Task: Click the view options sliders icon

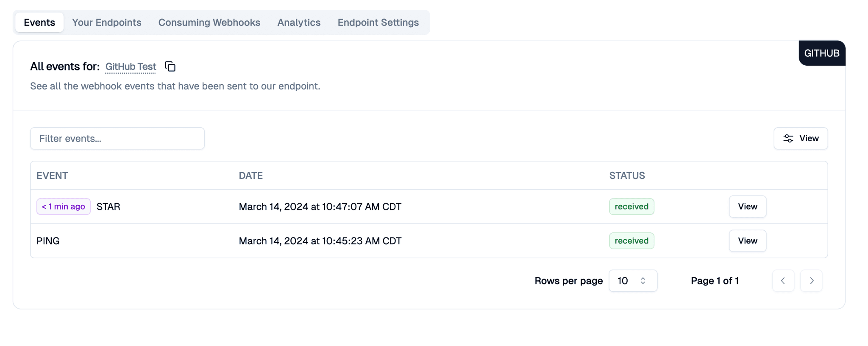Action: tap(788, 139)
